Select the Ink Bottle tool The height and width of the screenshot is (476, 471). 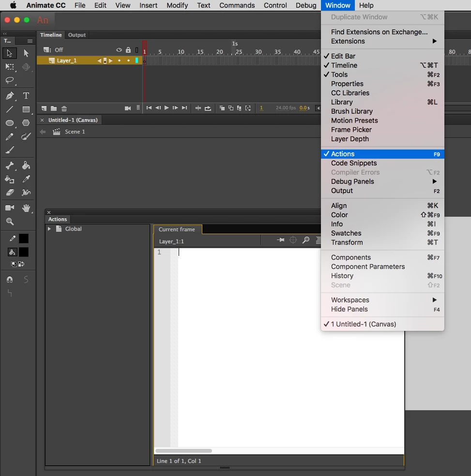pyautogui.click(x=9, y=179)
